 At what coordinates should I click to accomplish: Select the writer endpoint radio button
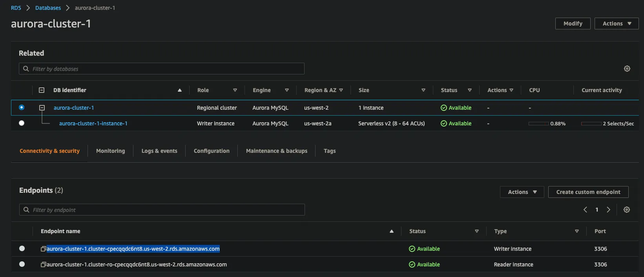tap(22, 248)
